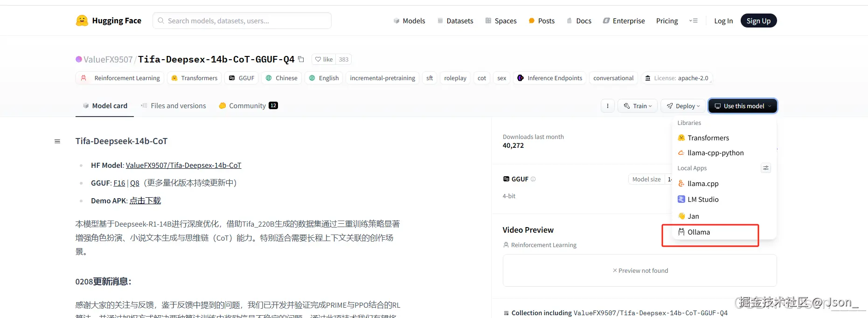This screenshot has height=318, width=868.
Task: Open the table of contents icon
Action: coord(57,141)
